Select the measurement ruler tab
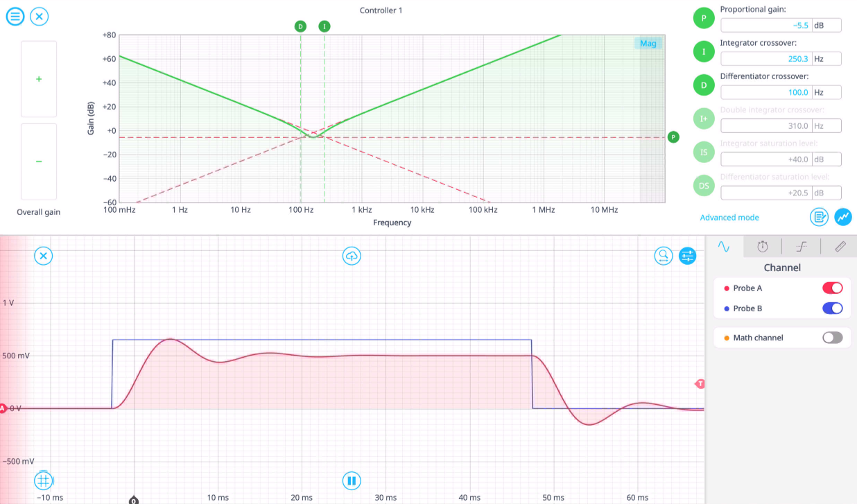857x504 pixels. pos(840,246)
